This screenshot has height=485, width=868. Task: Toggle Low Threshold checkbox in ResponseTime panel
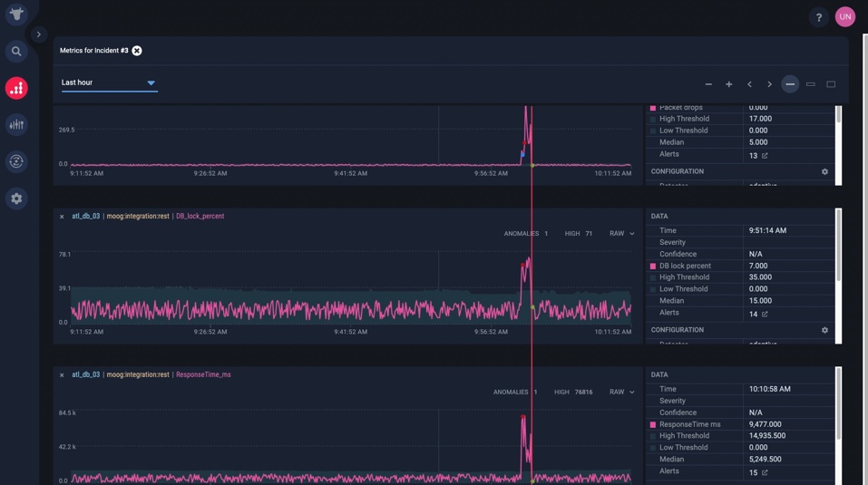[653, 448]
